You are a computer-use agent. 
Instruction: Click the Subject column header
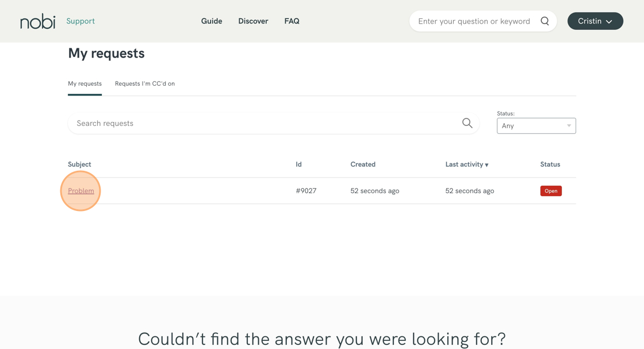(x=79, y=164)
